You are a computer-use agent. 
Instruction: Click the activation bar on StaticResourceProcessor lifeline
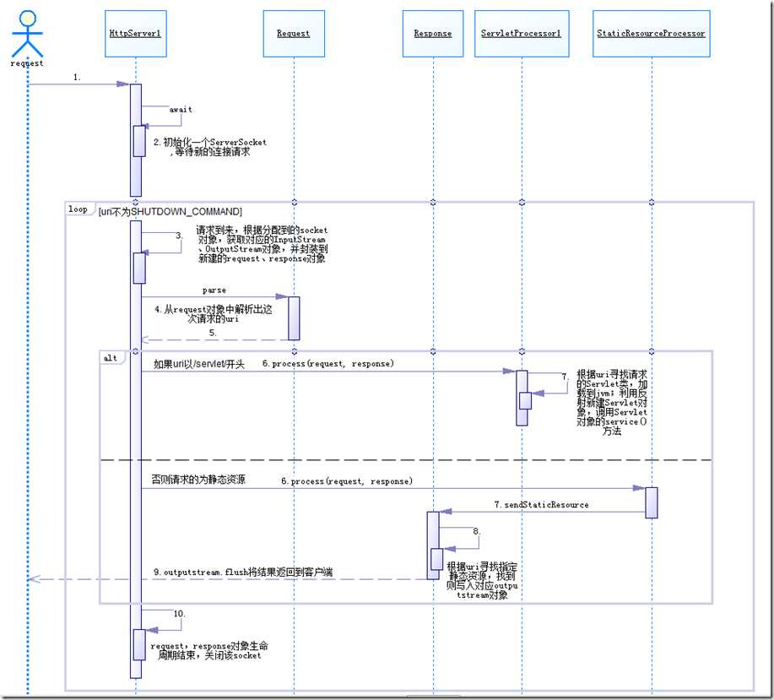[x=651, y=502]
